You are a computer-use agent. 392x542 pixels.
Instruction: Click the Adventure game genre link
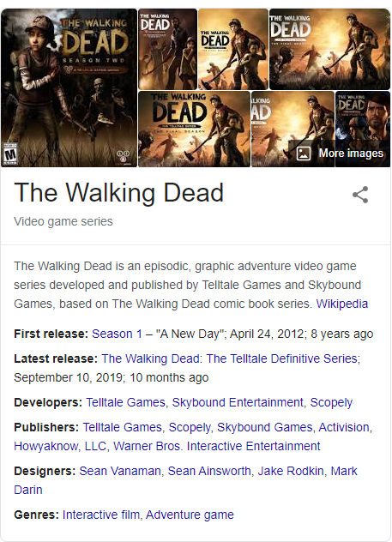click(x=190, y=515)
